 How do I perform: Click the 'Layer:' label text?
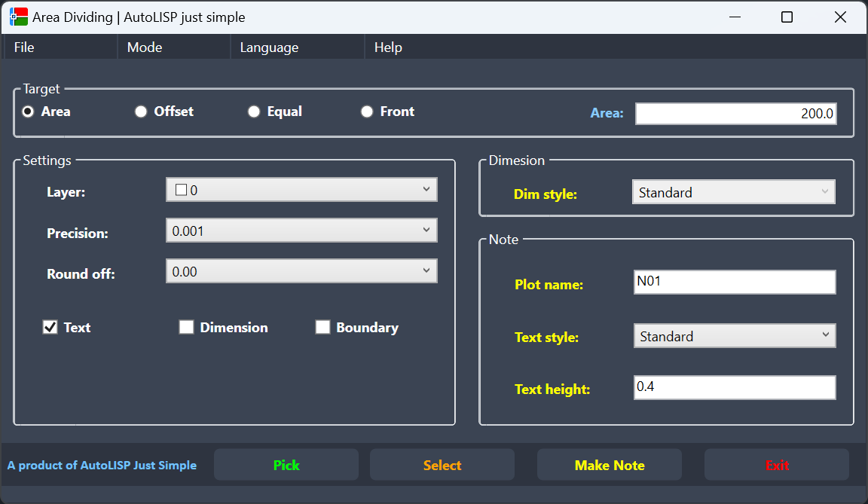click(66, 192)
